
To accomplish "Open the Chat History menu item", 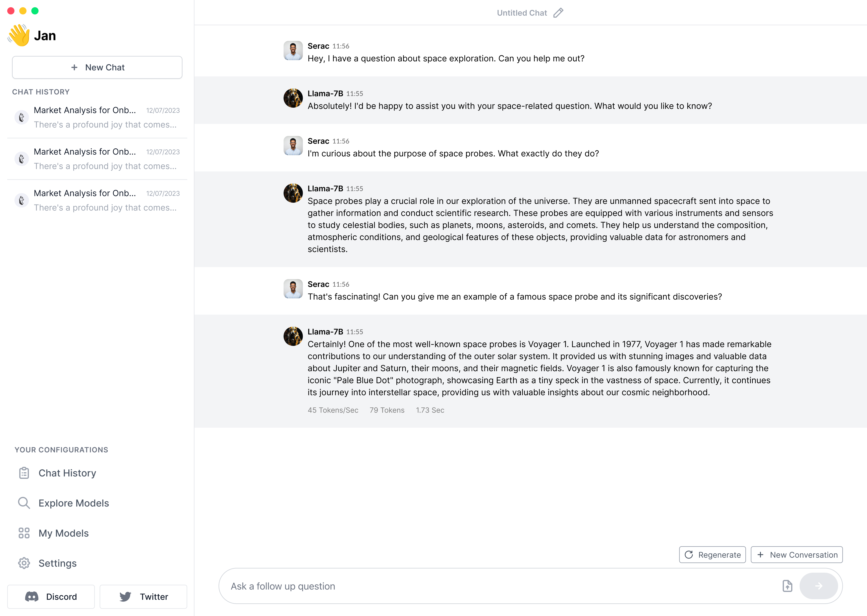I will (x=67, y=473).
